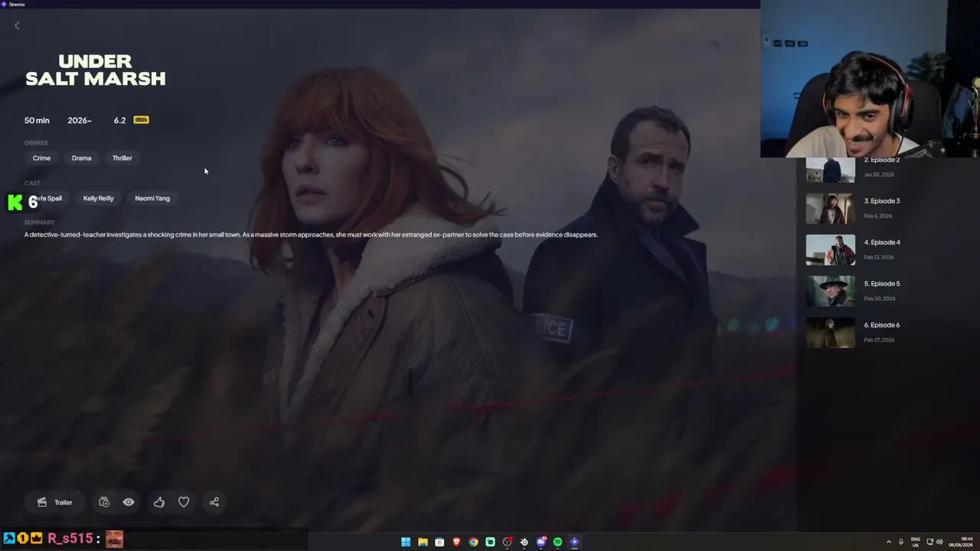The width and height of the screenshot is (980, 551).
Task: Love the show with the heart icon
Action: coord(184,502)
